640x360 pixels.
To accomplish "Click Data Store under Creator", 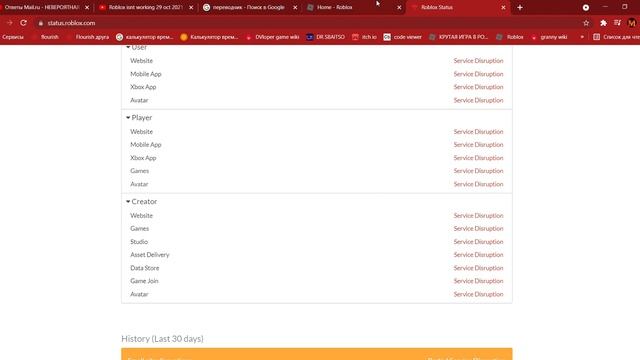I will tap(145, 268).
